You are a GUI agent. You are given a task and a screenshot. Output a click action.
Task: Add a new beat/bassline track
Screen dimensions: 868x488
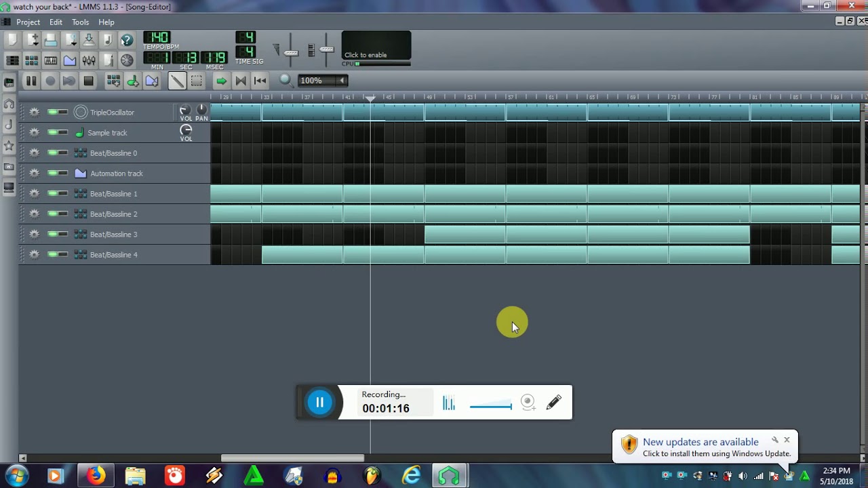[x=113, y=81]
